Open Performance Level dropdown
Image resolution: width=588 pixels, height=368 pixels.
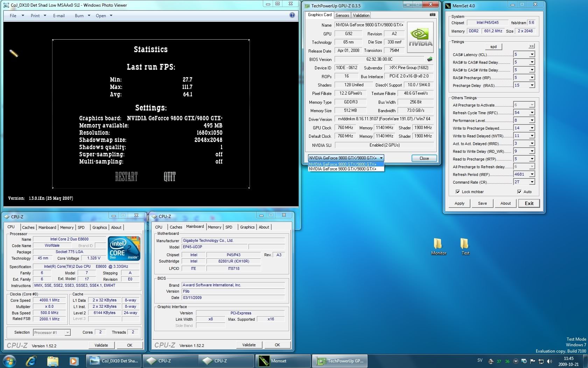click(532, 120)
